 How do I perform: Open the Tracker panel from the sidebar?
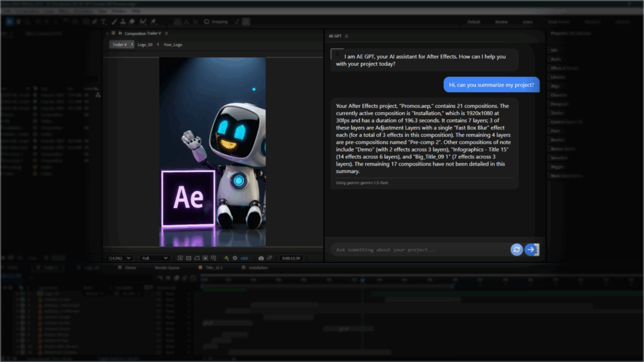557,112
